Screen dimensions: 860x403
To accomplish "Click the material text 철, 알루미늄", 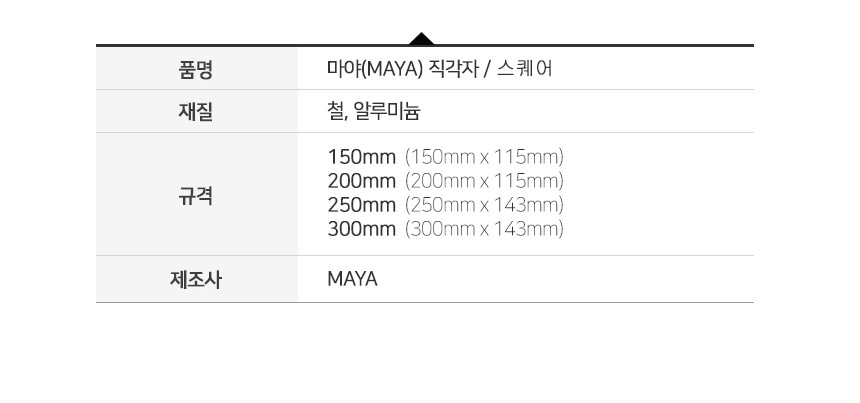I will pos(374,112).
